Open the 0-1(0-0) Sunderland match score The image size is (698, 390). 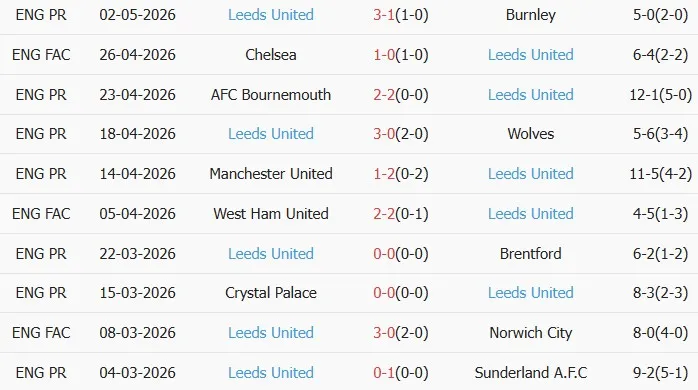401,373
